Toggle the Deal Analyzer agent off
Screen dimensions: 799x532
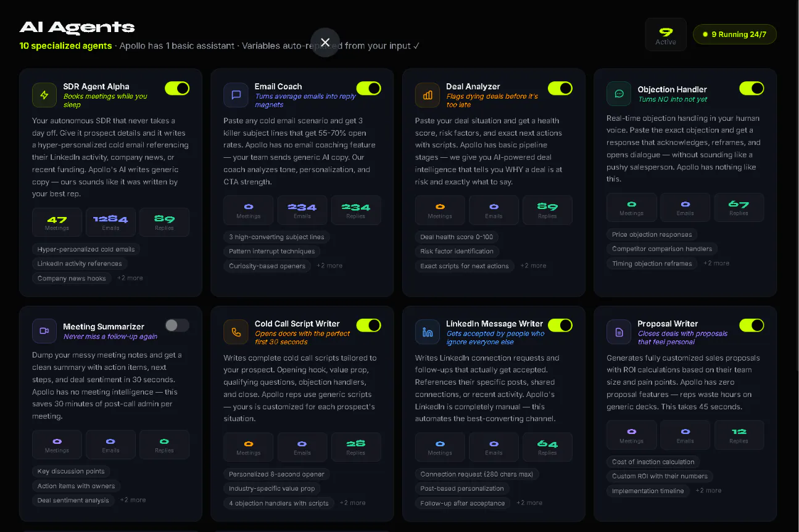(x=560, y=88)
